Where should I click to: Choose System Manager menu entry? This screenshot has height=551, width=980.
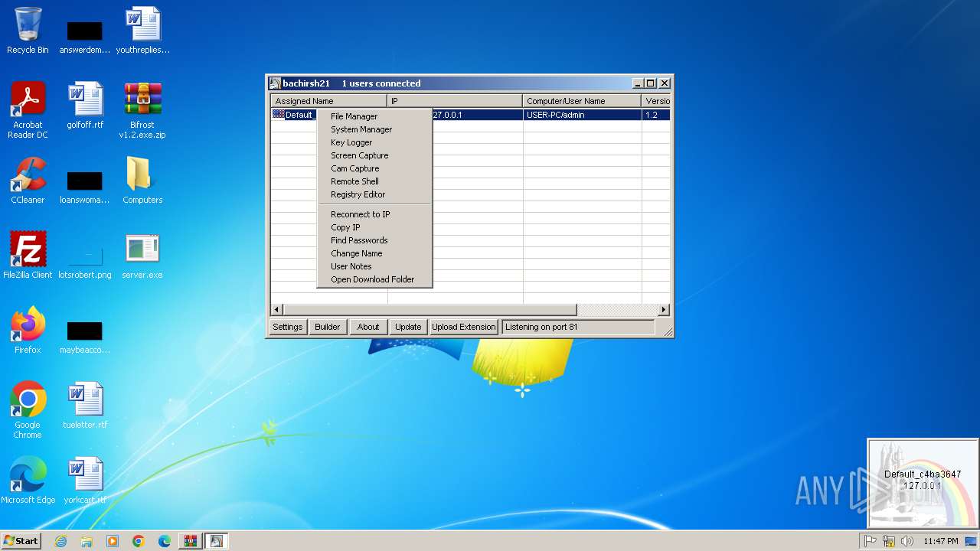click(375, 129)
